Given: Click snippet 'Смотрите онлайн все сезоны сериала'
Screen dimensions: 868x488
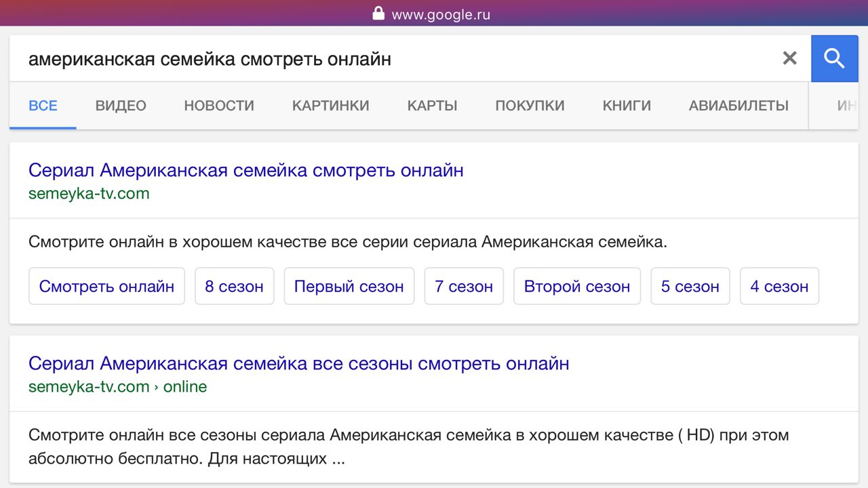Looking at the screenshot, I should pyautogui.click(x=408, y=447).
